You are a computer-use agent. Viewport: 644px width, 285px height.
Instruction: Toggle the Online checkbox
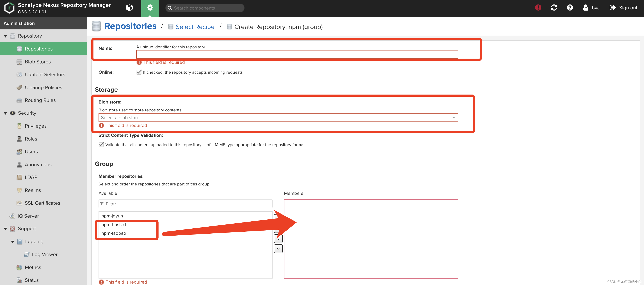(x=139, y=72)
